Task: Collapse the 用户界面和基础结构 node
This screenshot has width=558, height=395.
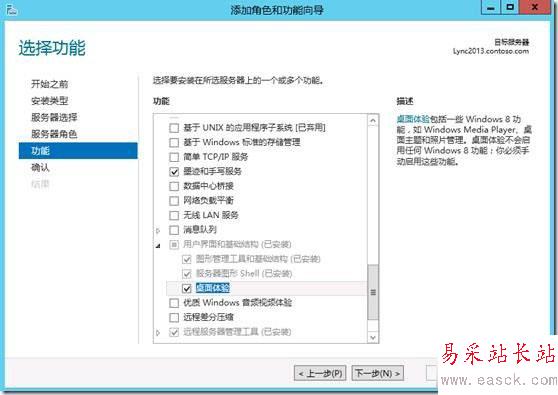Action: [x=158, y=245]
